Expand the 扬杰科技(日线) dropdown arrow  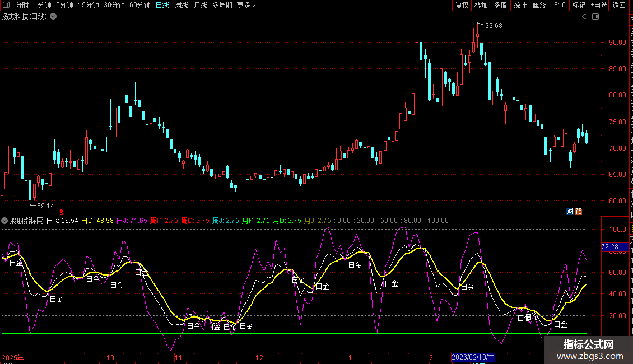click(53, 17)
